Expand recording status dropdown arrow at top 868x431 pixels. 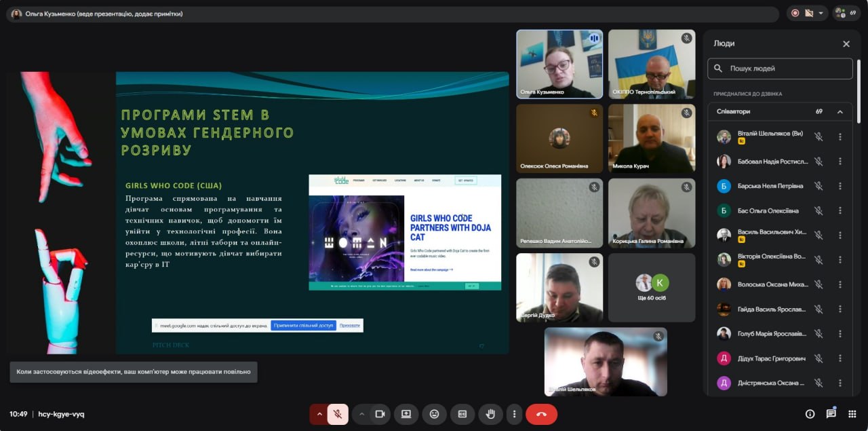tap(821, 13)
